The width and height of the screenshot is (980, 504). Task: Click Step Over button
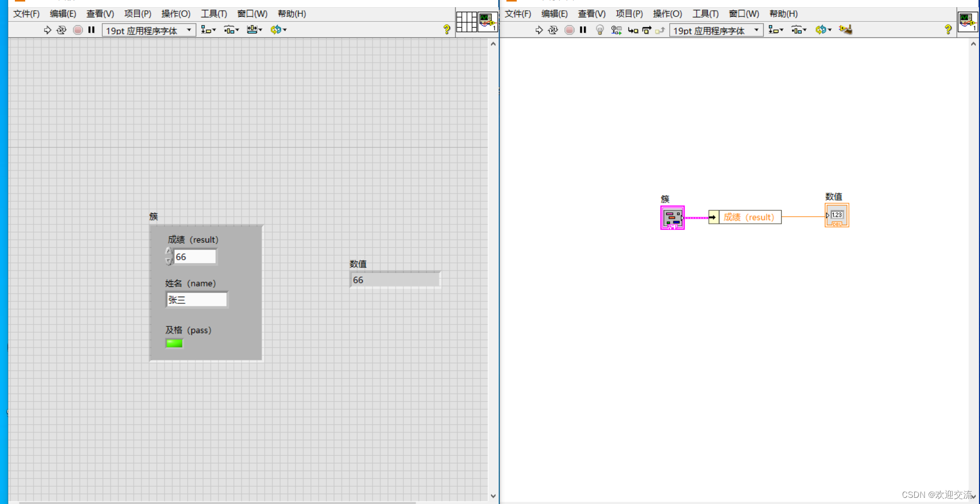tap(647, 30)
